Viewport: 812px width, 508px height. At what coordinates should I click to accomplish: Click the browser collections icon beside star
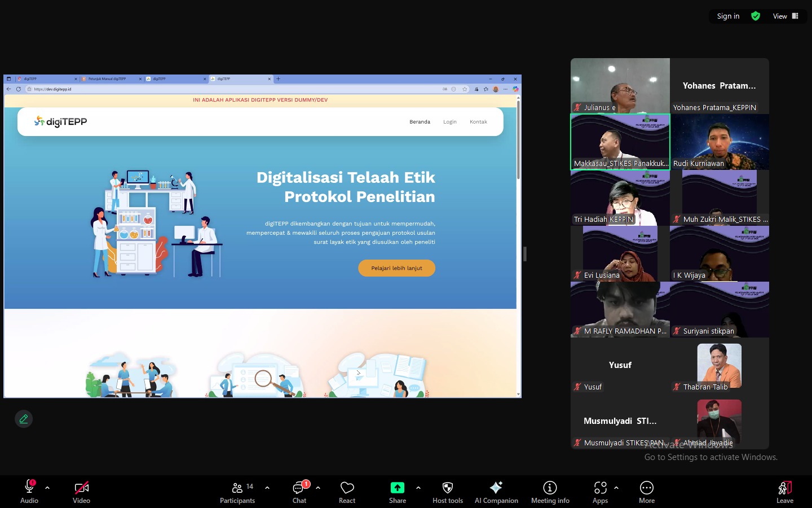(x=486, y=89)
